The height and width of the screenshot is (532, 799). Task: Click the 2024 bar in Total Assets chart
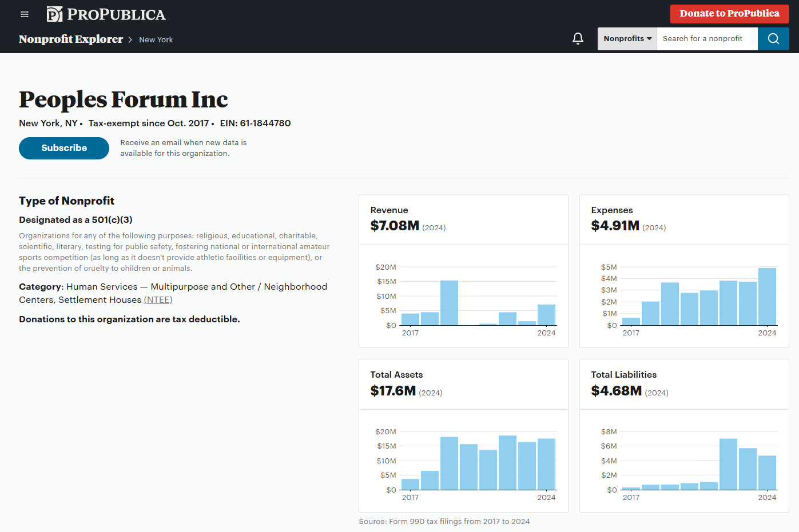pos(546,464)
